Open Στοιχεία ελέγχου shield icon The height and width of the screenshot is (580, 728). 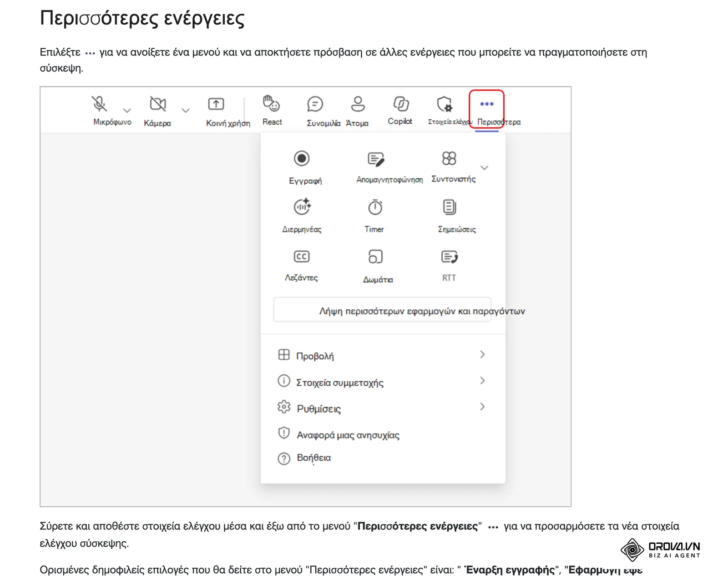[x=445, y=104]
